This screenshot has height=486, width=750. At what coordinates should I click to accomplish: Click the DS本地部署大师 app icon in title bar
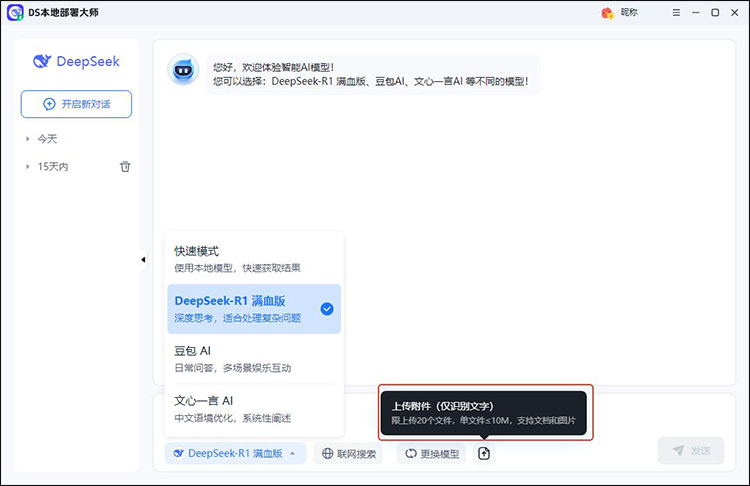click(x=15, y=12)
